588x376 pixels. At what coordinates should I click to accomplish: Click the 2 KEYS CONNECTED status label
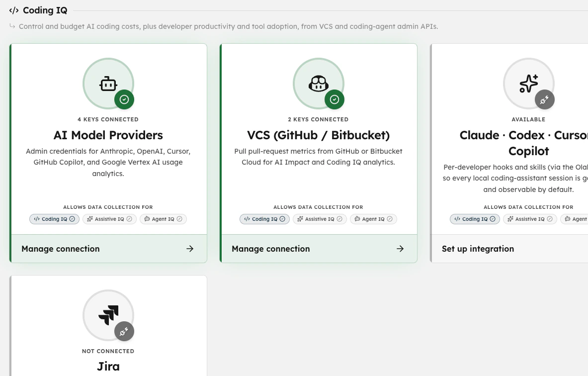pos(319,119)
